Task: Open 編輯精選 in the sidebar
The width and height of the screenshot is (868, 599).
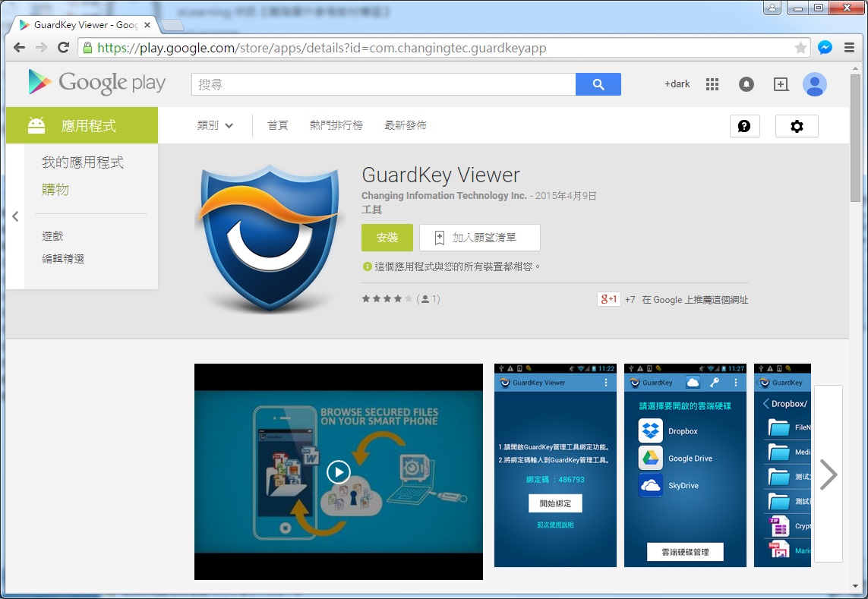Action: 63,259
